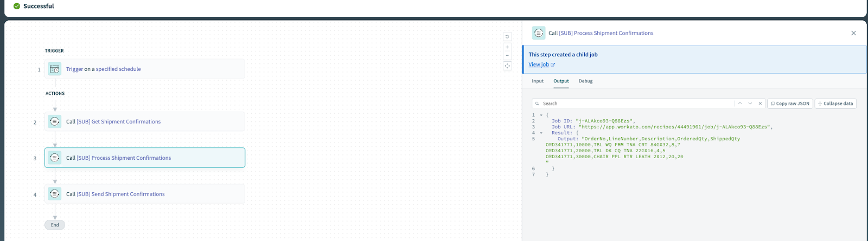Viewport: 868px width, 241px height.
Task: Select the Output tab
Action: (x=561, y=81)
